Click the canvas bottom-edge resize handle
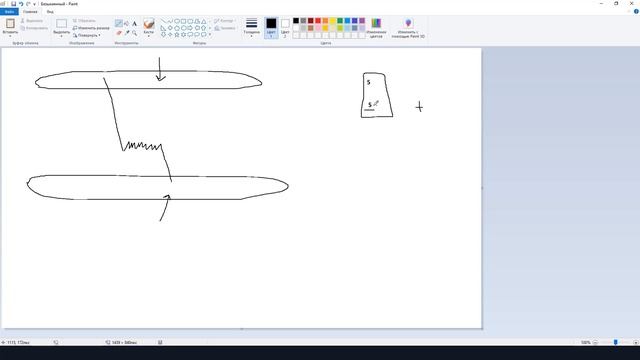 [242, 329]
